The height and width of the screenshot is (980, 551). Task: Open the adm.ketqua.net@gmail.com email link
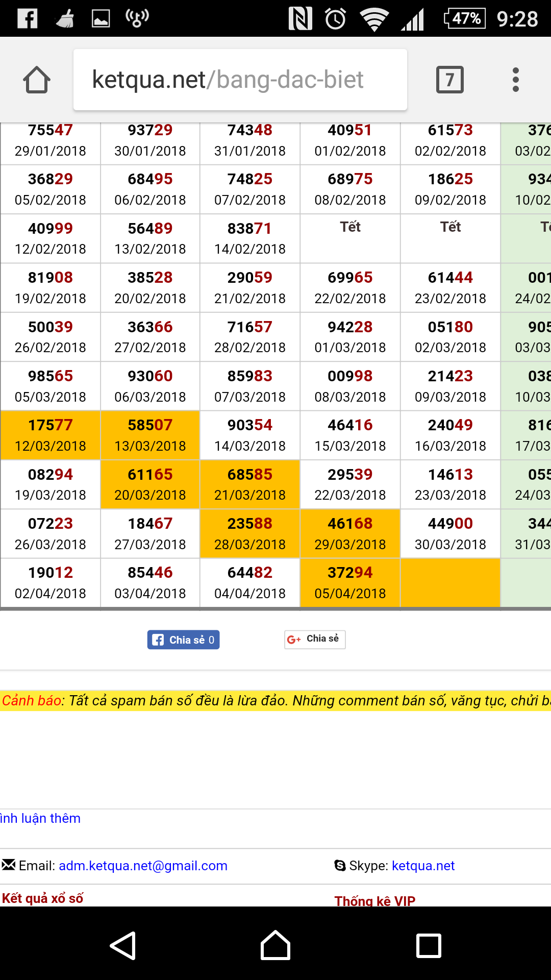(x=143, y=866)
